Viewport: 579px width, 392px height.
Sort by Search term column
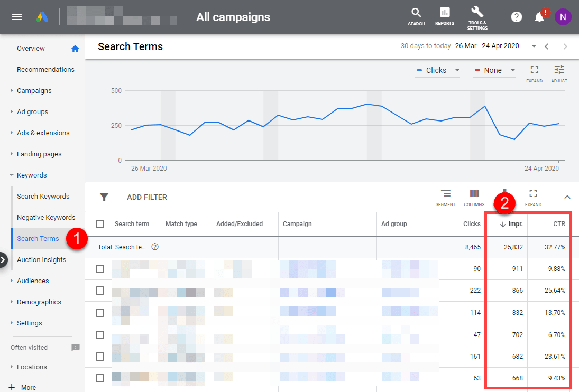pyautogui.click(x=132, y=224)
